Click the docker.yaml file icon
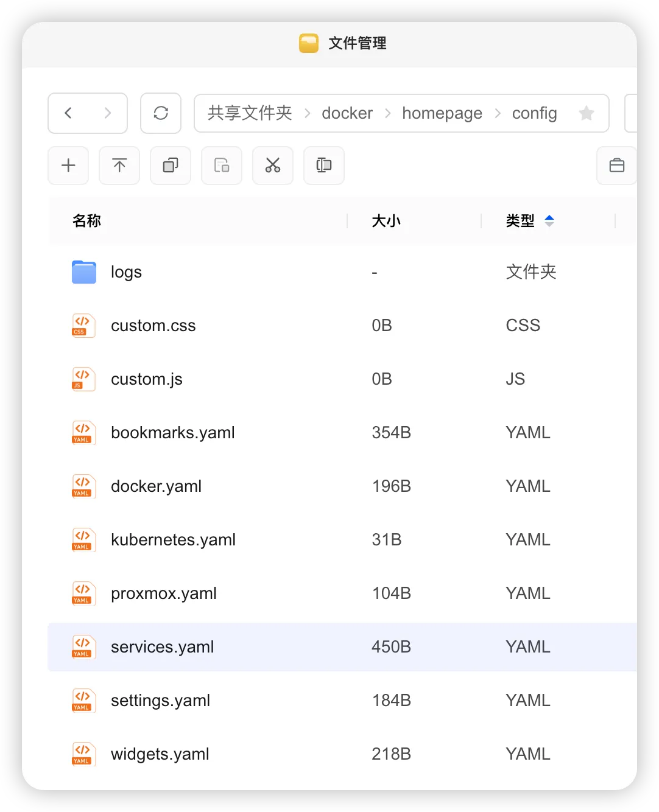Image resolution: width=659 pixels, height=812 pixels. 83,486
